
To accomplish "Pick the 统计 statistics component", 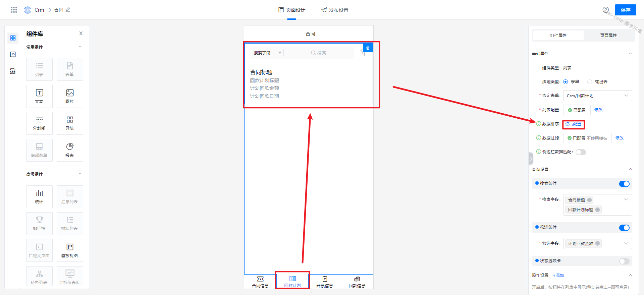I will [39, 197].
